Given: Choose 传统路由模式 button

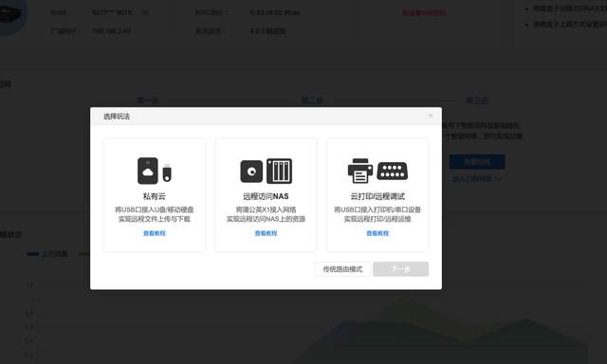Looking at the screenshot, I should click(x=342, y=269).
